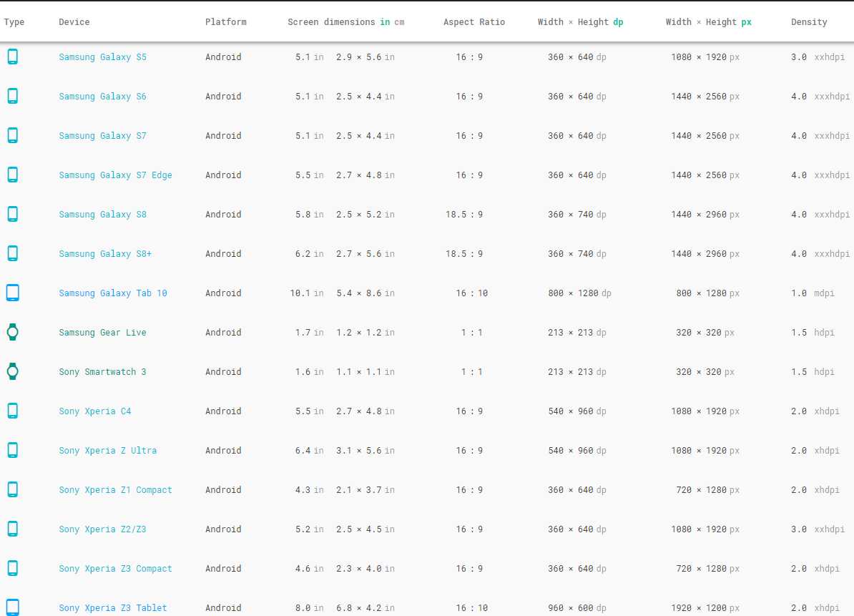Click 3.0 xxhdpi density for Xperia Z2/Z3
The width and height of the screenshot is (854, 616).
click(818, 529)
